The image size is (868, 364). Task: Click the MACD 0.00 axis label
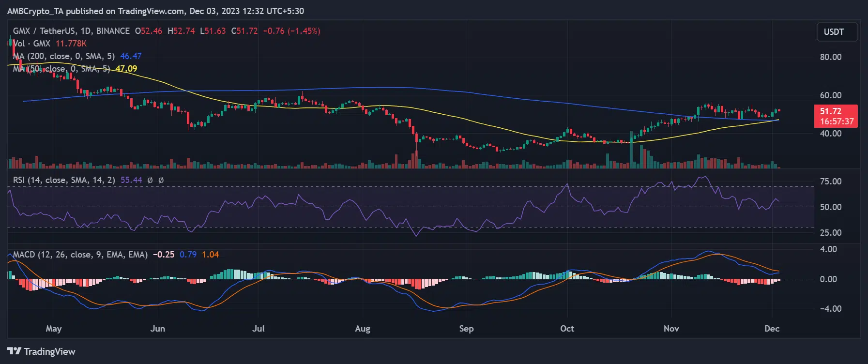pyautogui.click(x=828, y=279)
